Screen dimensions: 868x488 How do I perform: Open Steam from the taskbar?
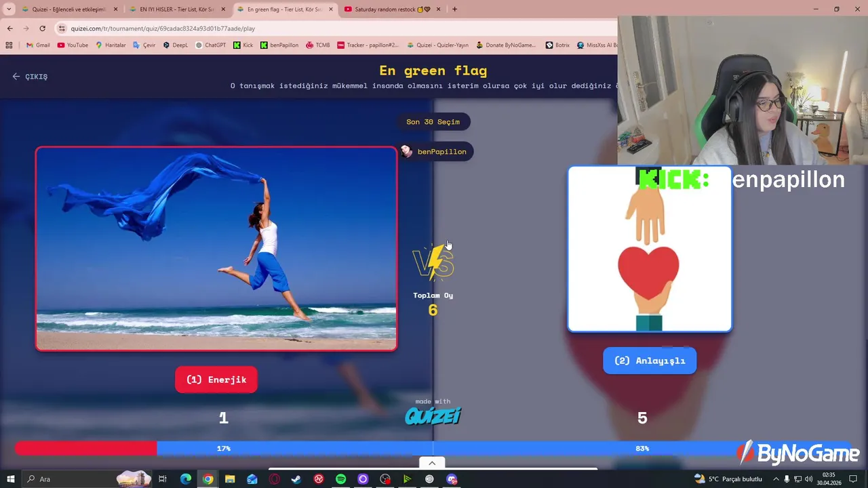(x=296, y=479)
